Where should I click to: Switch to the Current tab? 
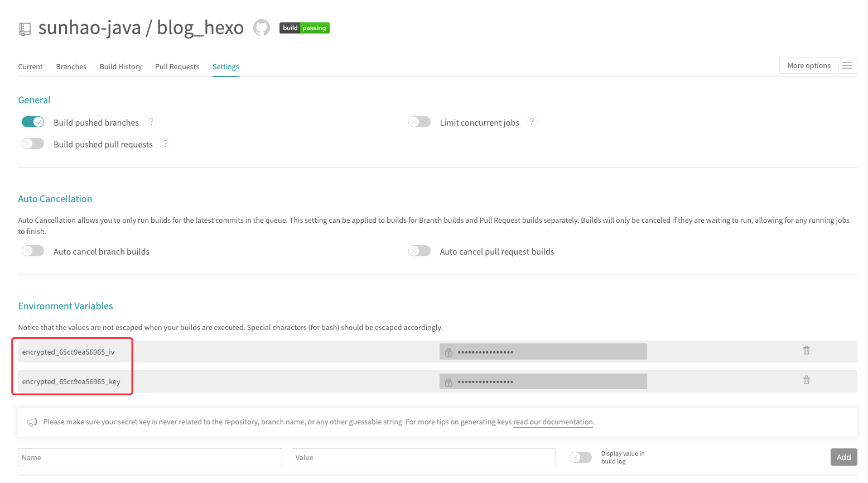[30, 66]
